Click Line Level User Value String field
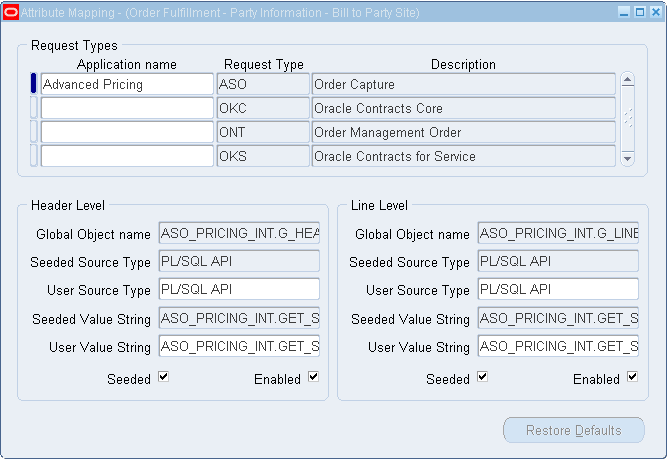The height and width of the screenshot is (461, 670). 558,346
